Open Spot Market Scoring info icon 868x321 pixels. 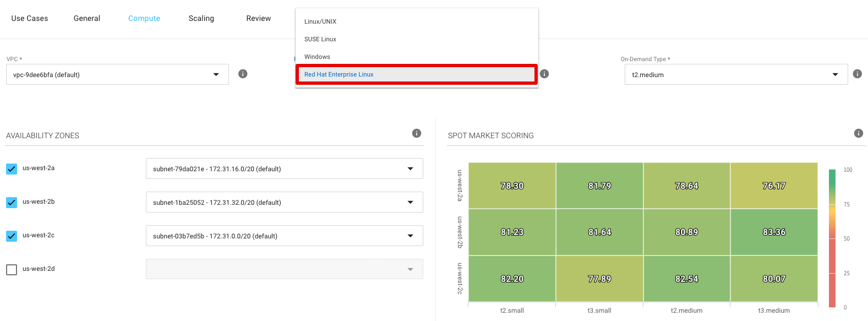click(858, 133)
